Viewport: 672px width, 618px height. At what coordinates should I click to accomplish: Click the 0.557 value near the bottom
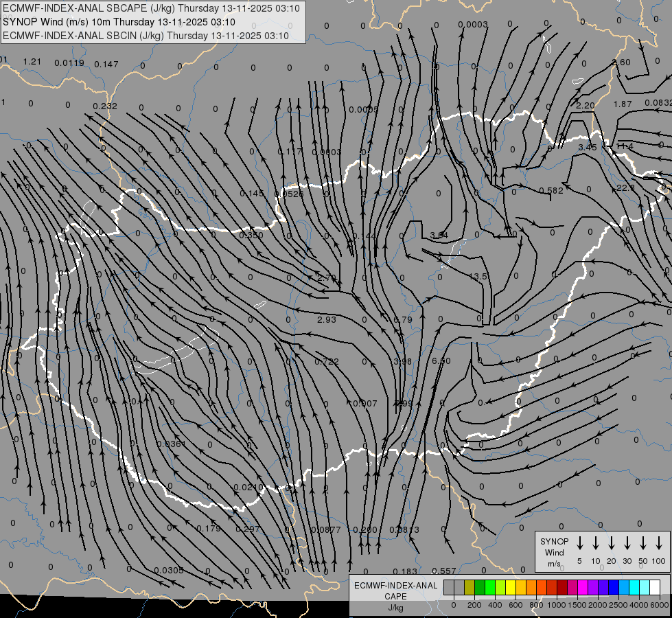click(x=444, y=571)
